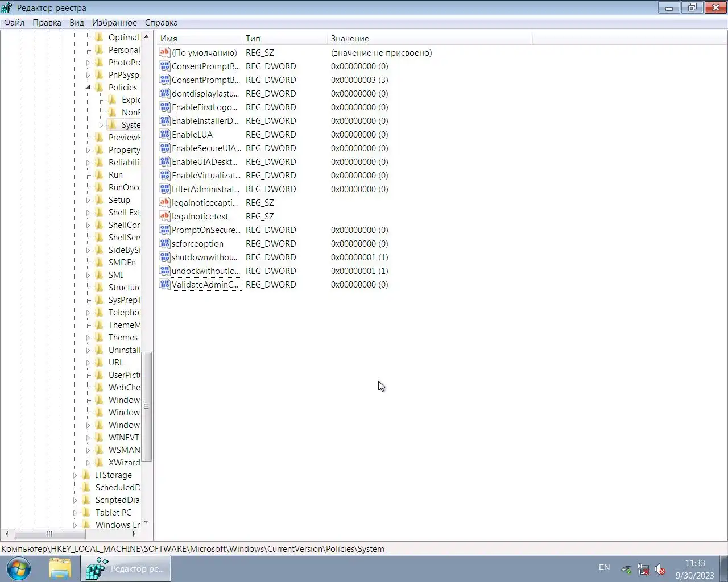728x582 pixels.
Task: Select the undockwithoutlo... registry value
Action: [205, 271]
